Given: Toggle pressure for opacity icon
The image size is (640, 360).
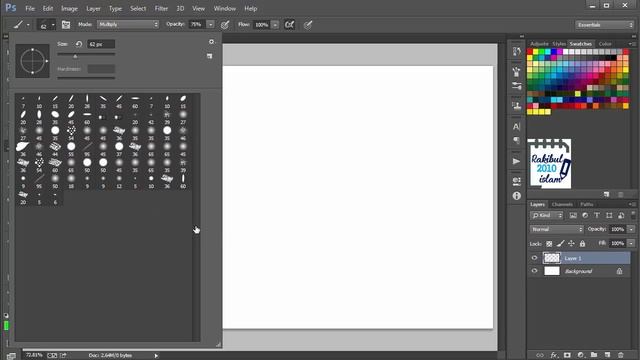Looking at the screenshot, I should (x=225, y=25).
